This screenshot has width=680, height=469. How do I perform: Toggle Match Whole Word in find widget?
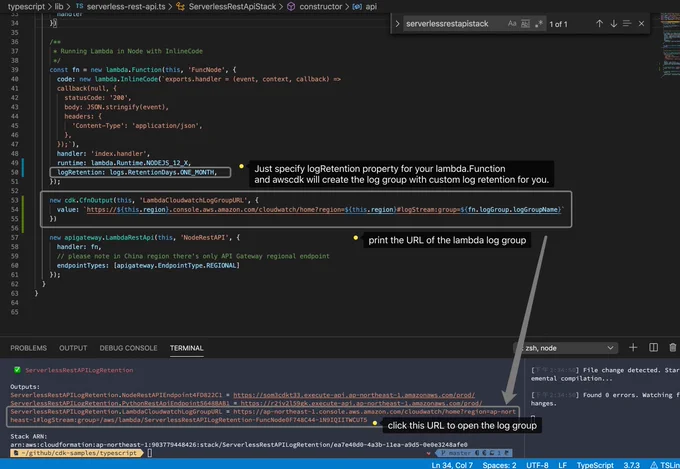pos(525,23)
